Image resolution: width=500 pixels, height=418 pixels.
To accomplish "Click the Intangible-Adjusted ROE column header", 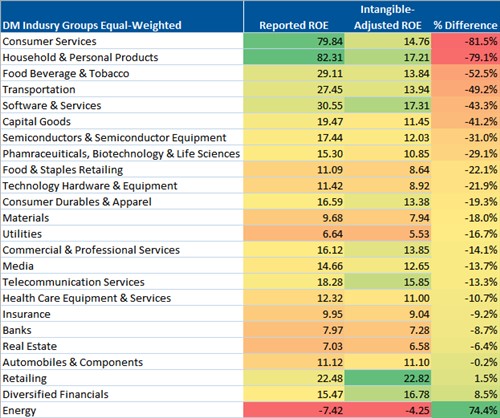I will click(x=387, y=17).
